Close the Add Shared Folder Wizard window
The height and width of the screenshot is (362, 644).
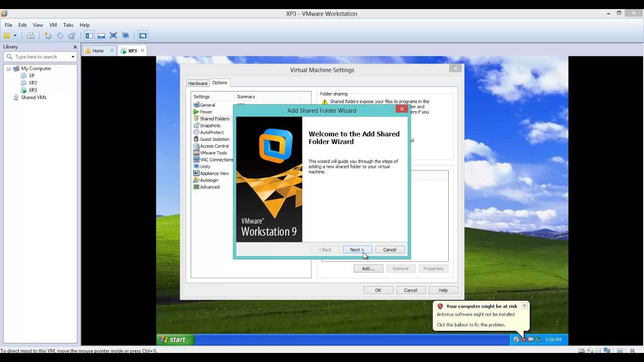(x=401, y=109)
